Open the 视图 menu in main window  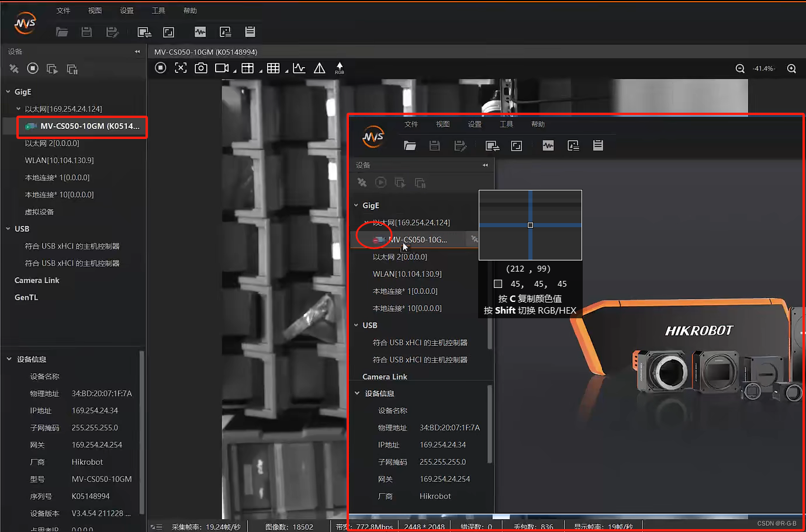coord(95,11)
